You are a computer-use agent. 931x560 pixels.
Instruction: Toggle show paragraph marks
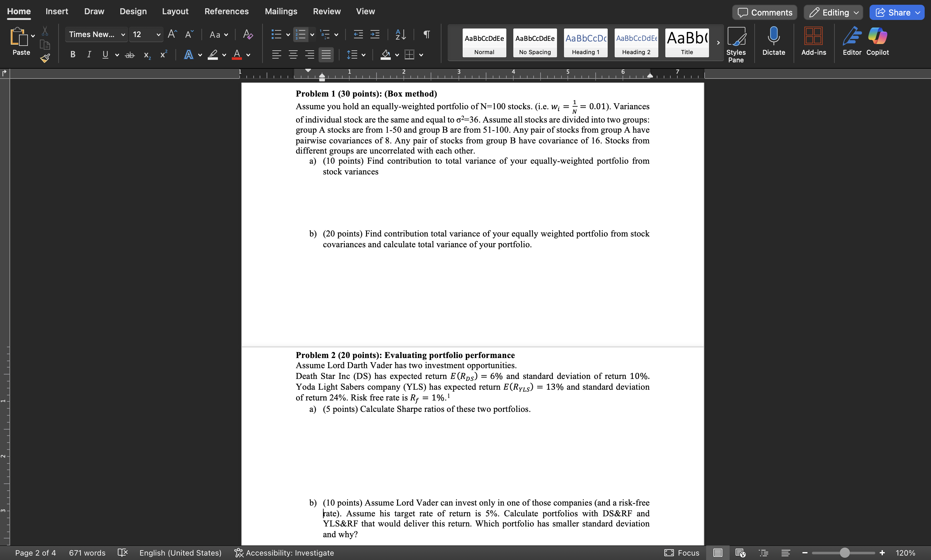427,34
